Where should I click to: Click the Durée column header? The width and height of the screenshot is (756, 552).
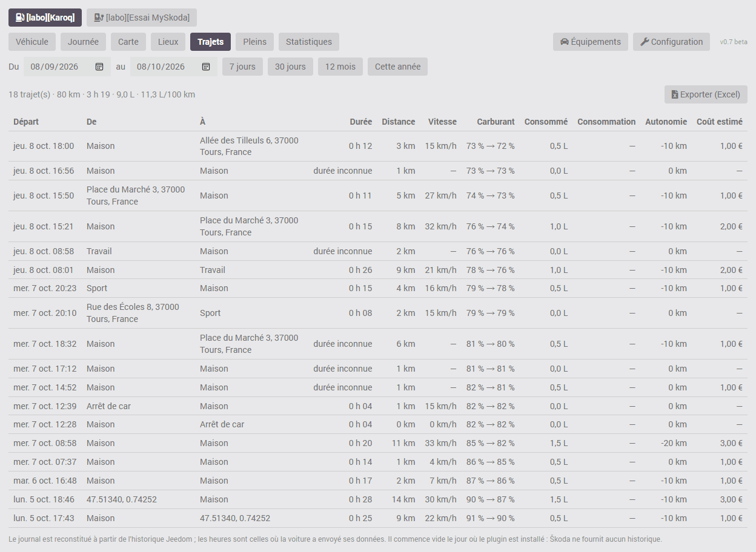361,122
